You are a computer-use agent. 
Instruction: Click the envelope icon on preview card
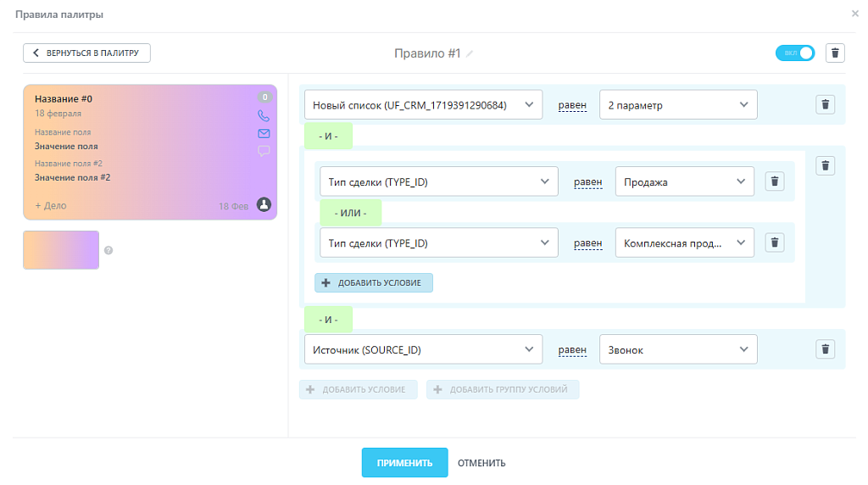263,133
